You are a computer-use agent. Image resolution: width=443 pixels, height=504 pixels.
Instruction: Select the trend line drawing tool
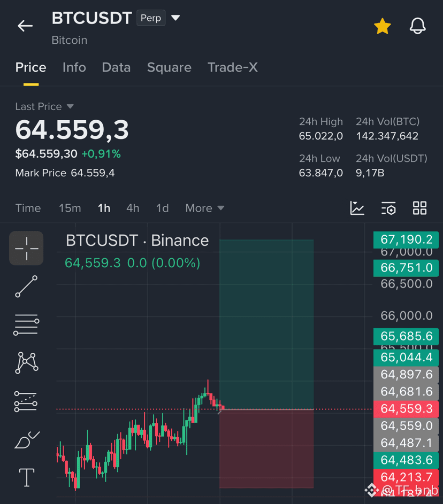pos(26,286)
